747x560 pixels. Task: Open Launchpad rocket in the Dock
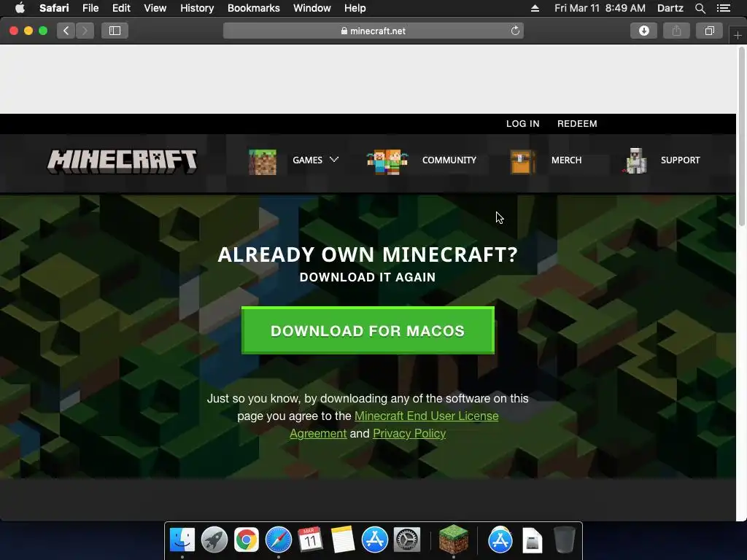[x=214, y=540]
